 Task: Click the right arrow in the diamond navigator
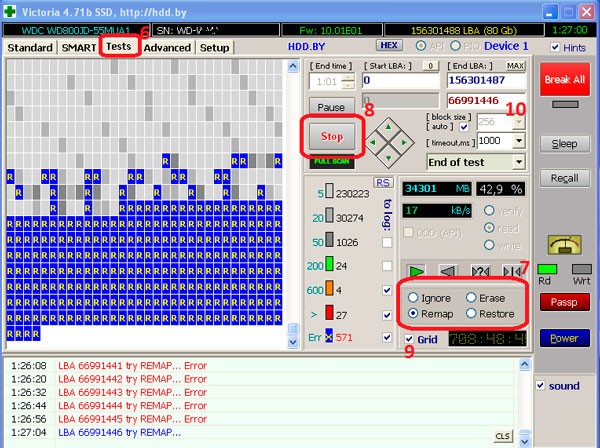[404, 142]
